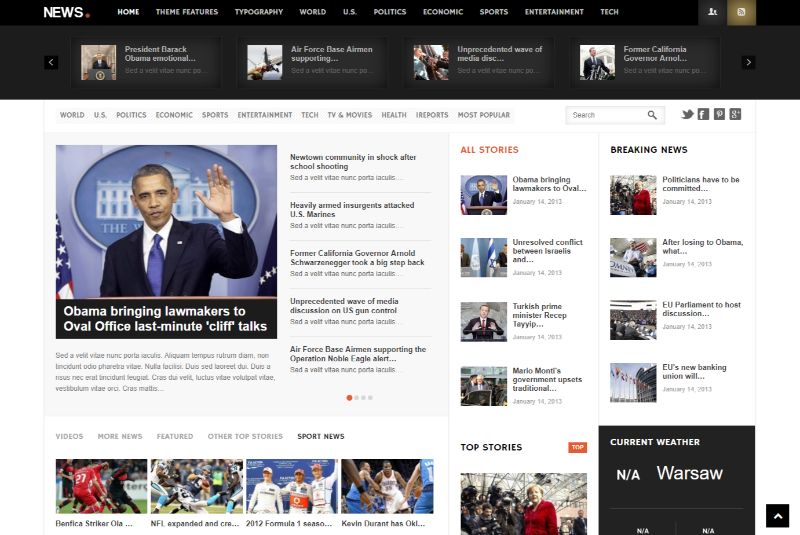The width and height of the screenshot is (800, 535).
Task: Click Former California Governor carousel thumbnail
Action: [x=597, y=62]
